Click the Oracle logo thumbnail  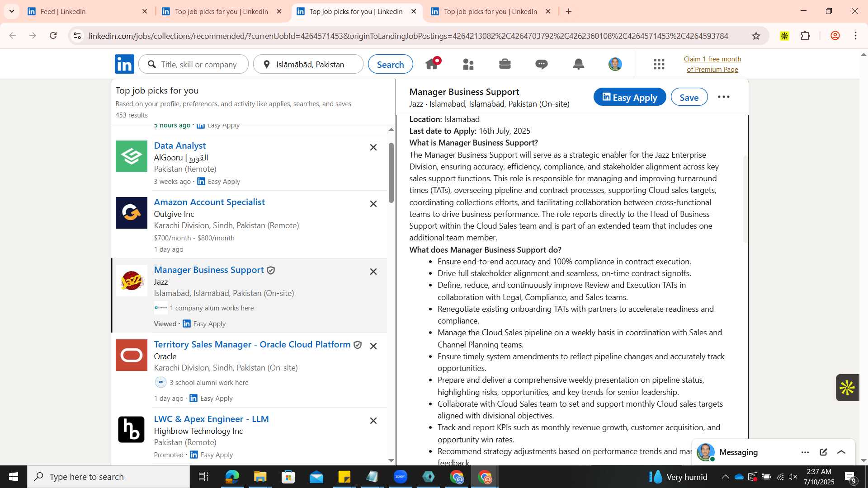click(x=131, y=355)
